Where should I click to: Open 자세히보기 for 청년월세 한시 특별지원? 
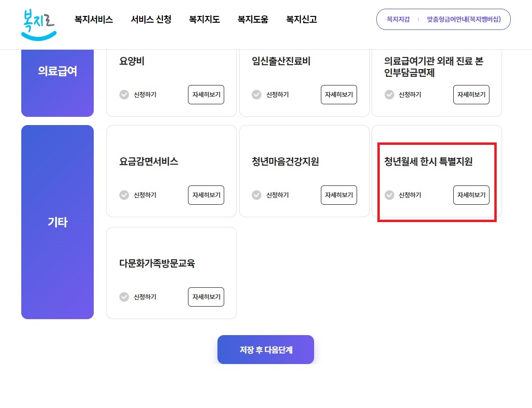pos(471,195)
